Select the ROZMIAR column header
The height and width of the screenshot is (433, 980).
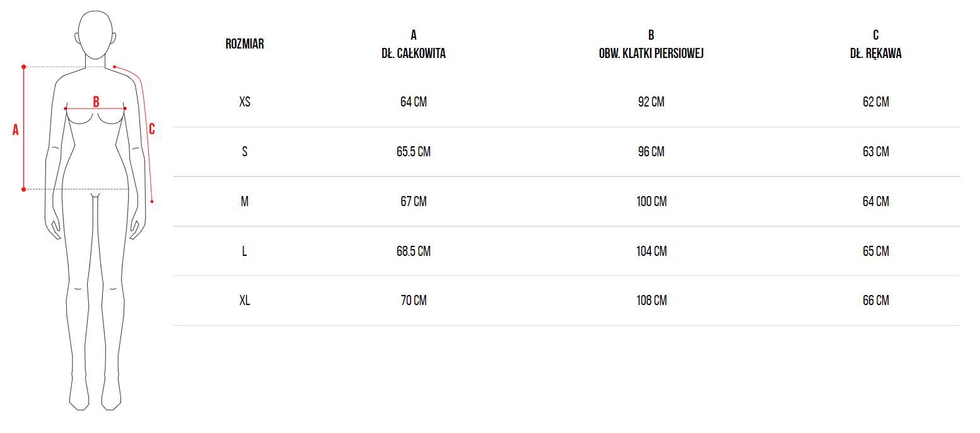pos(245,44)
